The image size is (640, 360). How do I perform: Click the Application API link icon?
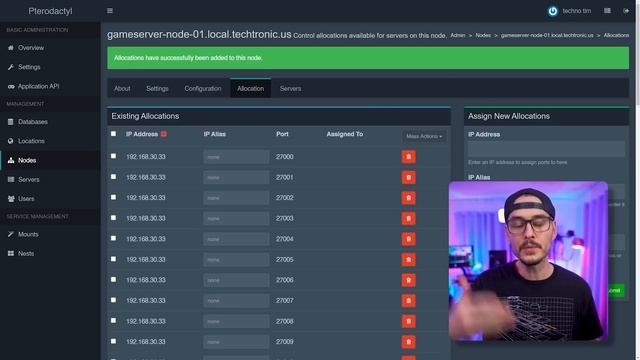11,87
